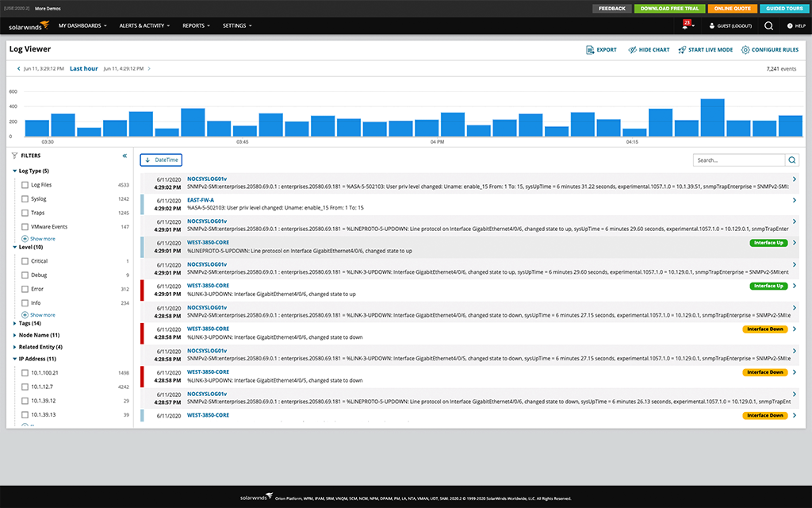Screen dimensions: 812x508
Task: Click the Log Viewer page title
Action: pos(30,49)
